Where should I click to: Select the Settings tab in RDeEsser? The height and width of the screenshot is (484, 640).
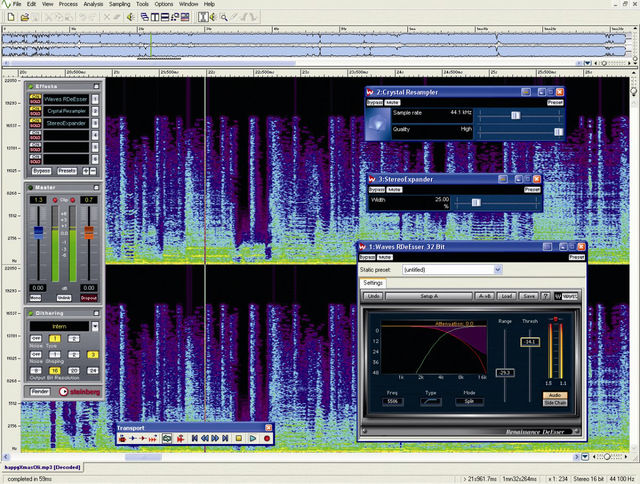coord(373,283)
